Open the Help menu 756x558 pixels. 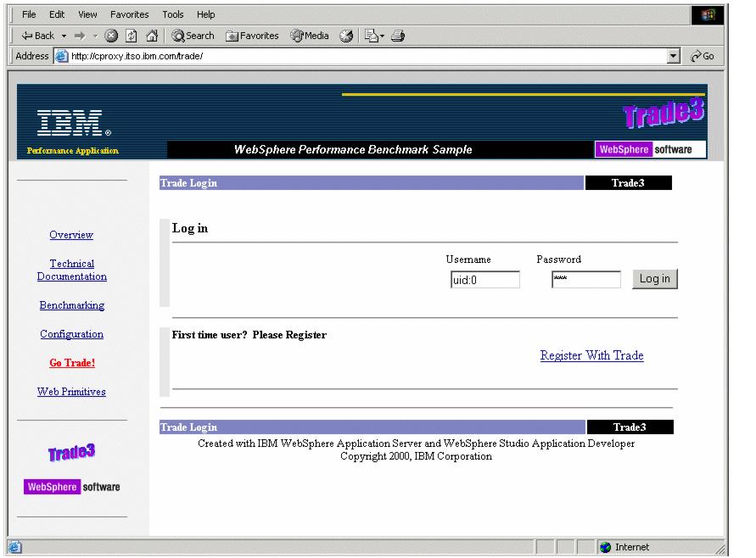(206, 14)
